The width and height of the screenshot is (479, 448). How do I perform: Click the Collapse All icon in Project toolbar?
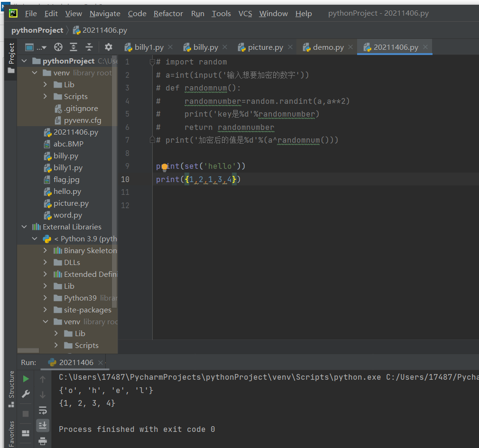[x=89, y=47]
